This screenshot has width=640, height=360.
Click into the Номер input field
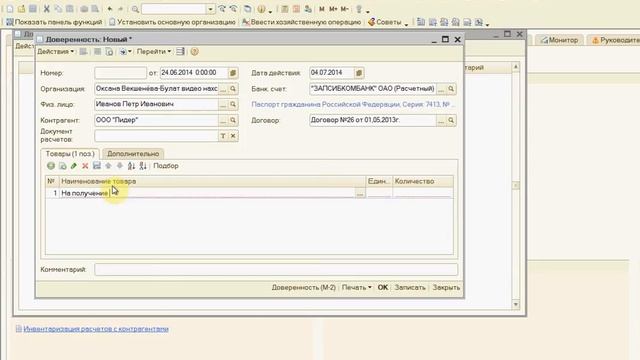[x=120, y=73]
